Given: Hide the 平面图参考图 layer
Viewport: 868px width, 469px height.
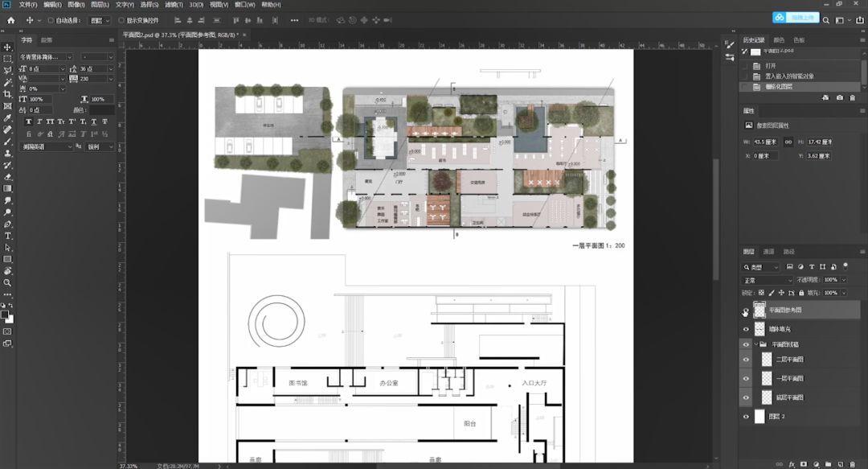Looking at the screenshot, I should coord(746,311).
